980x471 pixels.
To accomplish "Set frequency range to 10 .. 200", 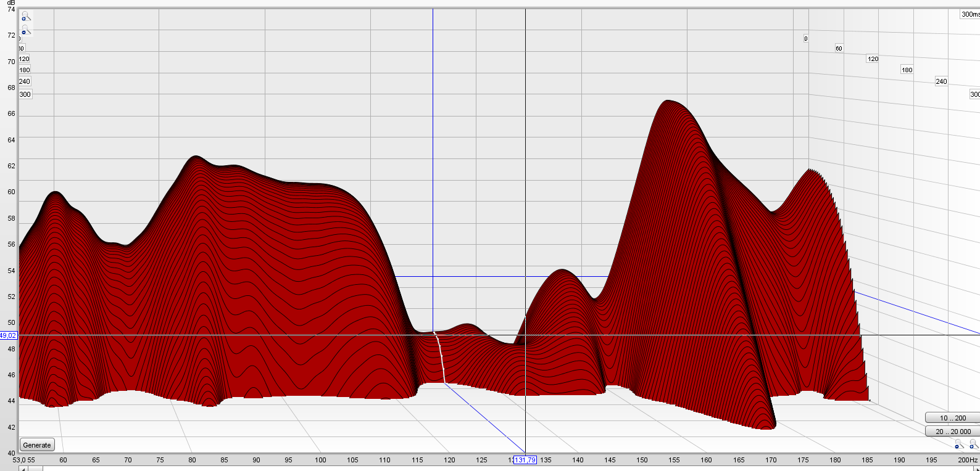I will pos(952,418).
